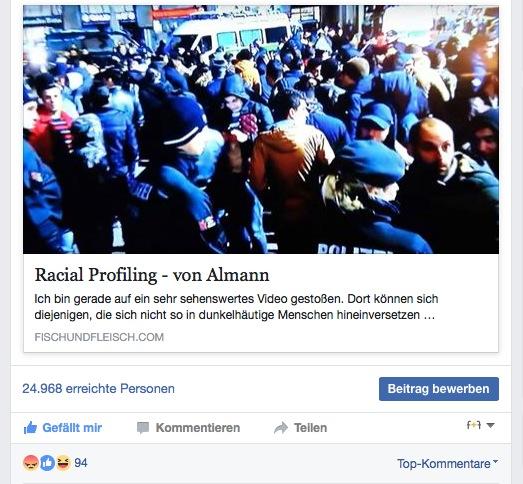Click the article description excerpt text
This screenshot has height=484, width=523.
coord(236,307)
